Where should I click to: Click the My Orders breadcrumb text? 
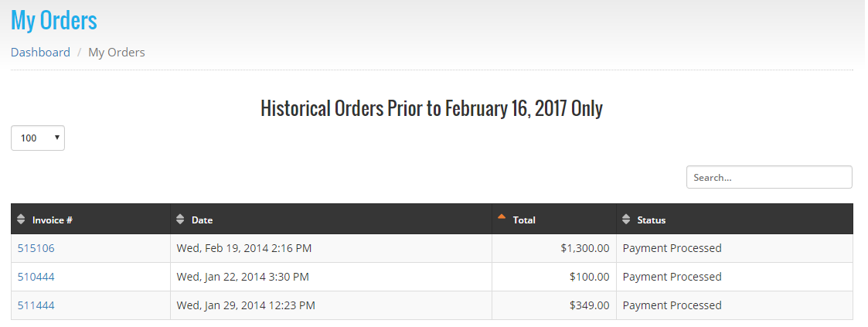coord(117,53)
